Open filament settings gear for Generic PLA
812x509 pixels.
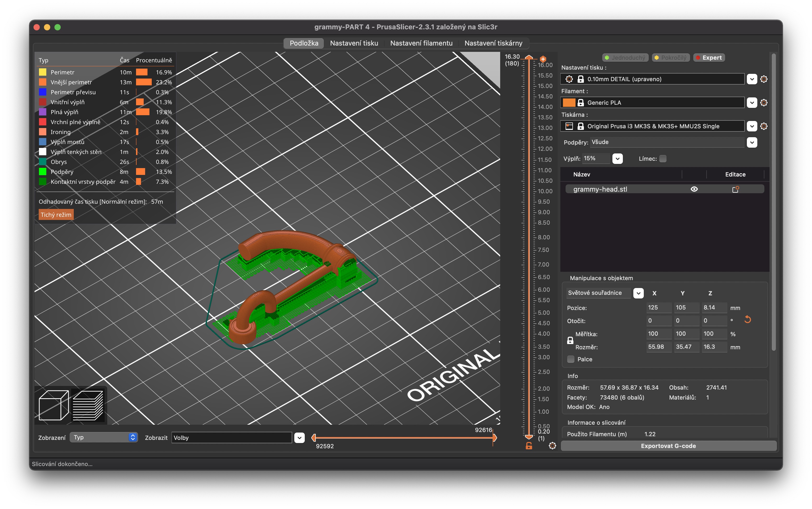[764, 103]
